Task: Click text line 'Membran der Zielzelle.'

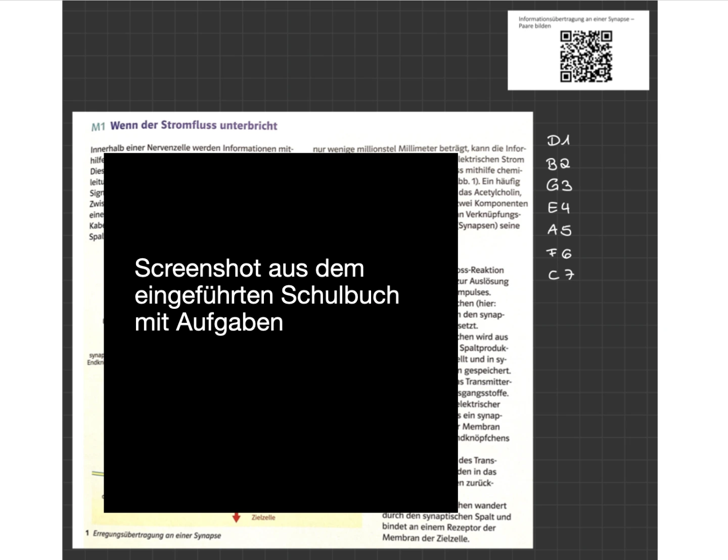Action: 425,538
